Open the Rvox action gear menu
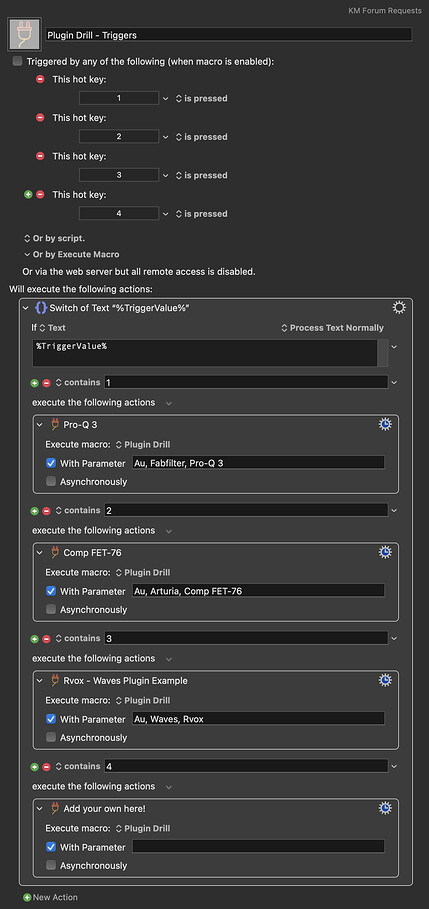 [385, 681]
